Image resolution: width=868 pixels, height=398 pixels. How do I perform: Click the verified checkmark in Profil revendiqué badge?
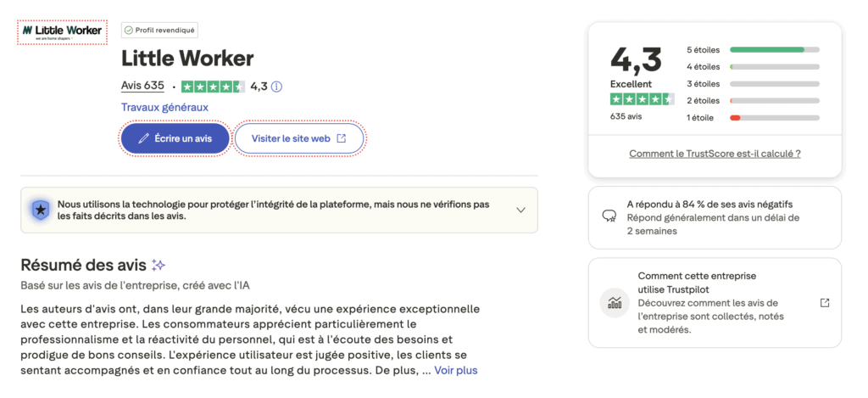point(129,30)
